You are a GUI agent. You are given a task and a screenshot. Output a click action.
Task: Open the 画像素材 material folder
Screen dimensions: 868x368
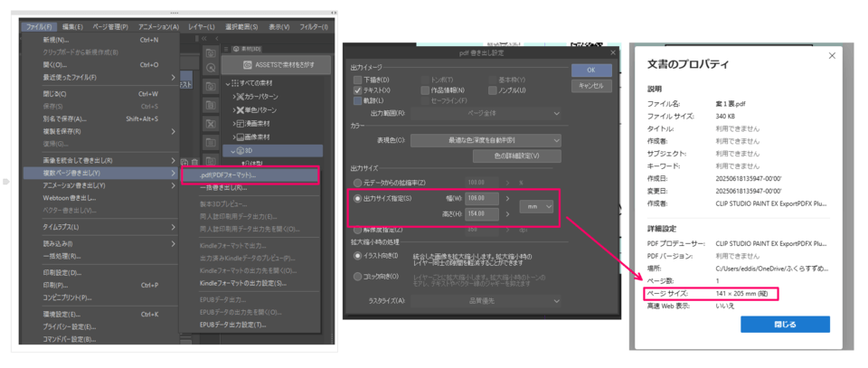pos(262,137)
